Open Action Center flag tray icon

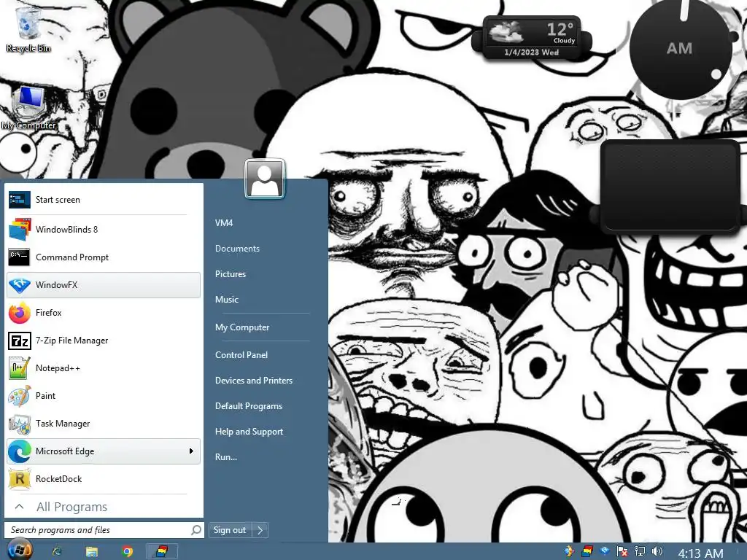tap(622, 551)
